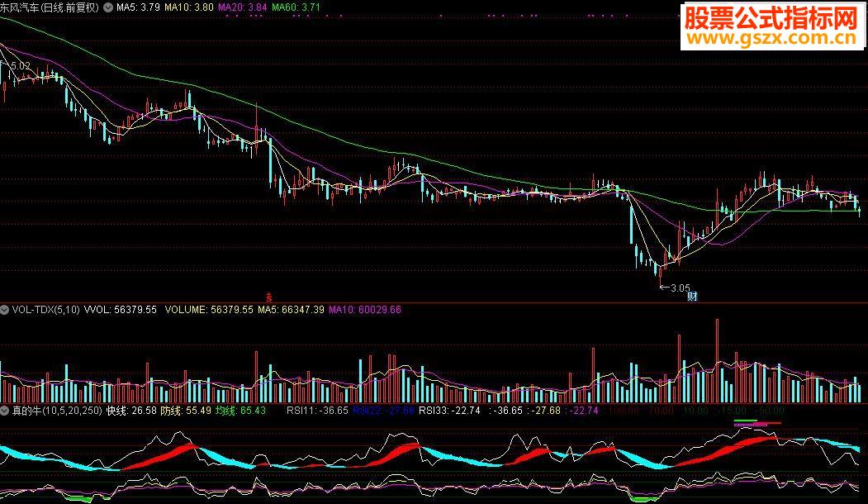Select the MA5: 3.79 label
868x504 pixels.
coord(138,7)
